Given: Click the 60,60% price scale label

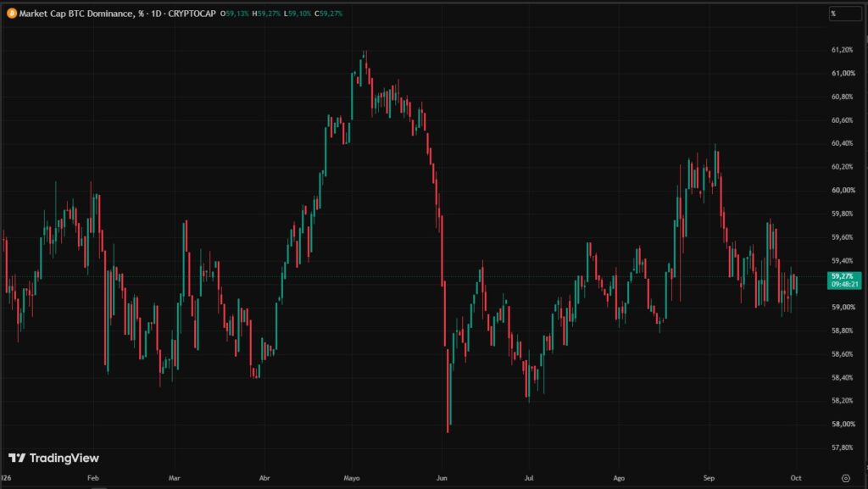Looking at the screenshot, I should (x=842, y=120).
